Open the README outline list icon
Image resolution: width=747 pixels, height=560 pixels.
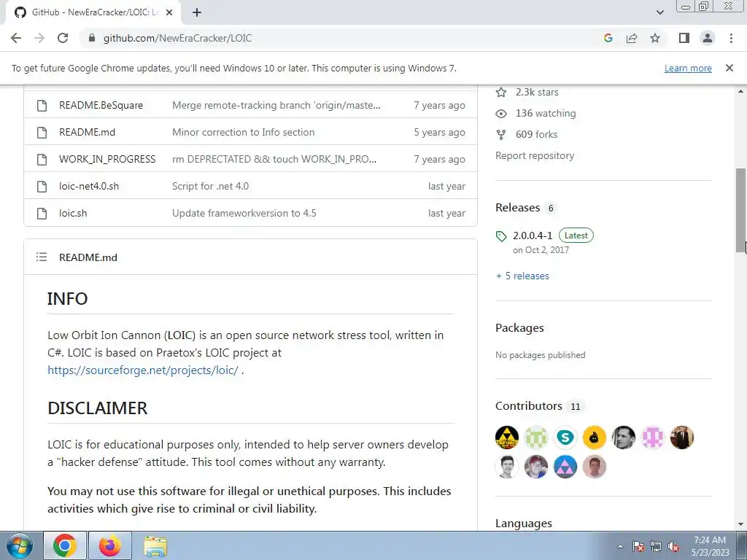click(x=42, y=257)
